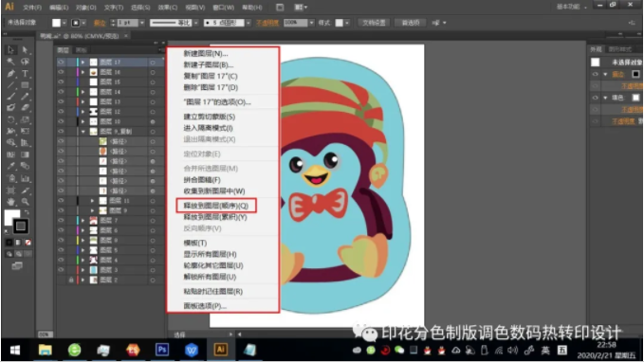Choose 新建图层(N)... from the context menu
The width and height of the screenshot is (644, 362).
pyautogui.click(x=206, y=53)
